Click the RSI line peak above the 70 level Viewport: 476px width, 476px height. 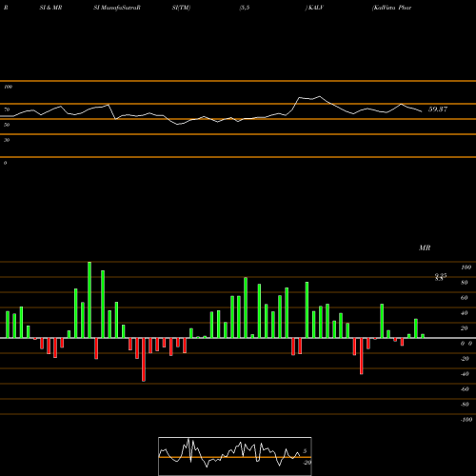(319, 96)
